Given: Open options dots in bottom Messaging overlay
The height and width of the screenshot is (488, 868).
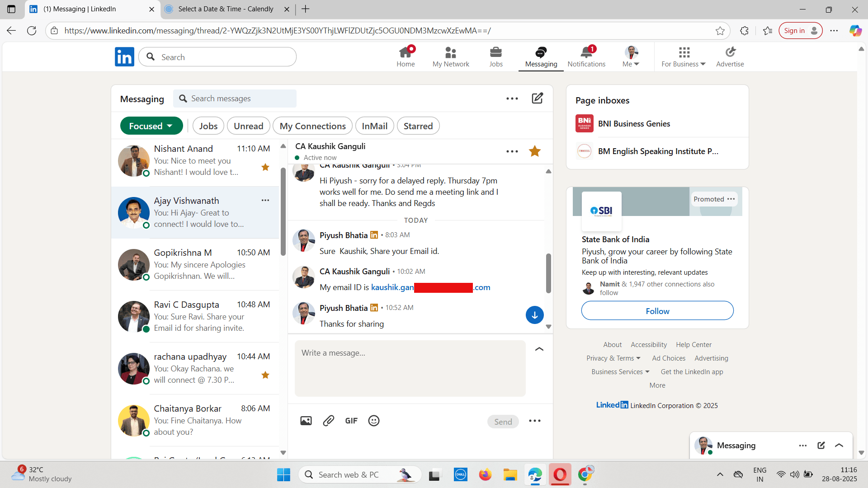Looking at the screenshot, I should pyautogui.click(x=803, y=446).
